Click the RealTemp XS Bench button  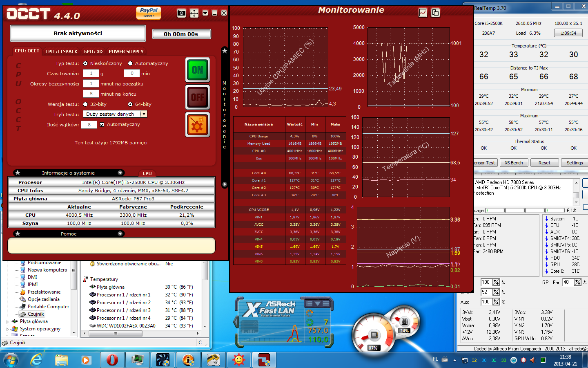point(513,163)
